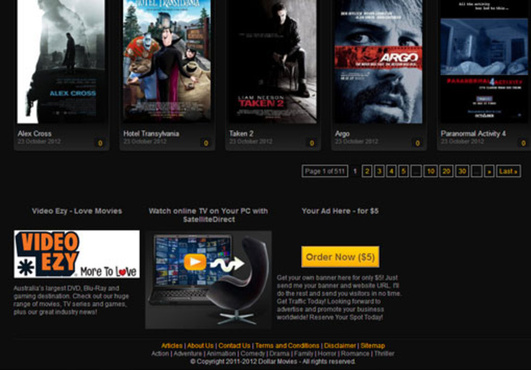Viewport: 531px width, 370px height.
Task: Open Your Ad Here - for $5 heading
Action: 340,211
